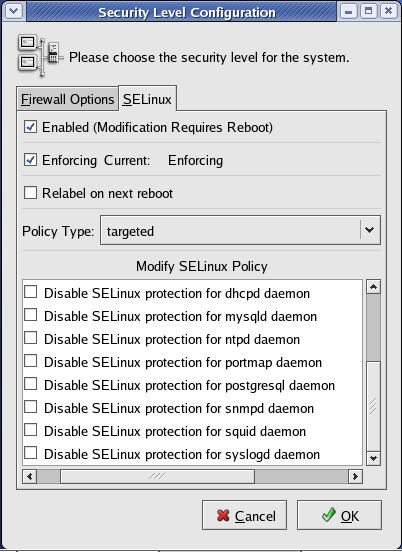Enable Relabel on next reboot
The height and width of the screenshot is (552, 402).
tap(30, 193)
